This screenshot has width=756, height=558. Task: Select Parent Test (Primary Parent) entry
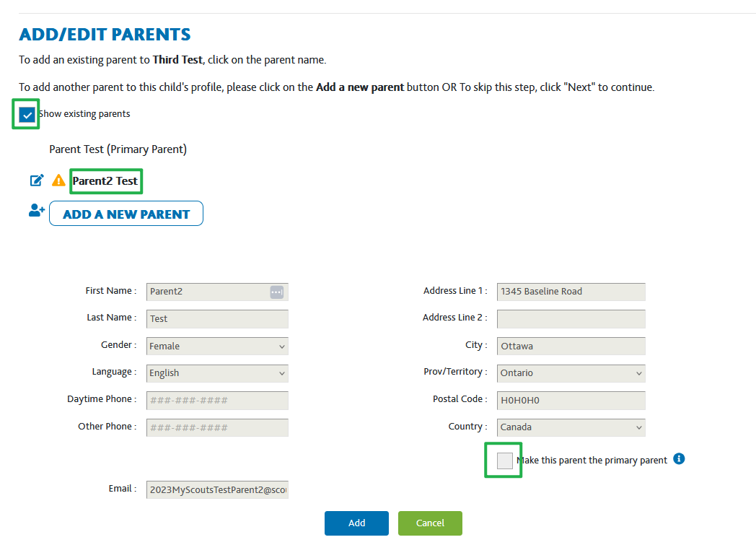(118, 149)
